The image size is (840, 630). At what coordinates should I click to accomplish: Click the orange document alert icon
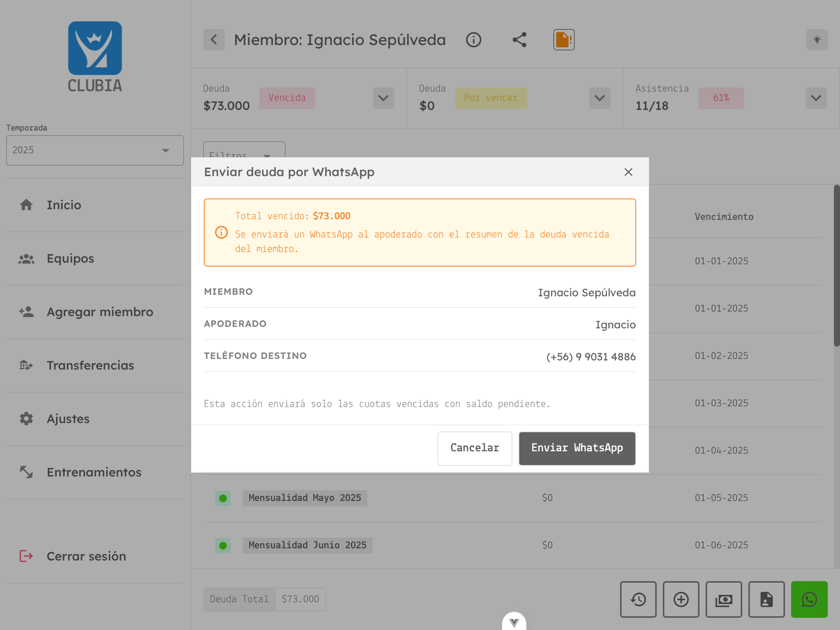(564, 40)
